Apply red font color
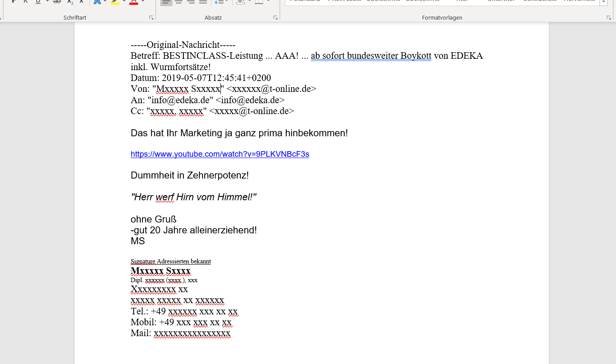Screen dimensions: 616x364 (x=134, y=2)
